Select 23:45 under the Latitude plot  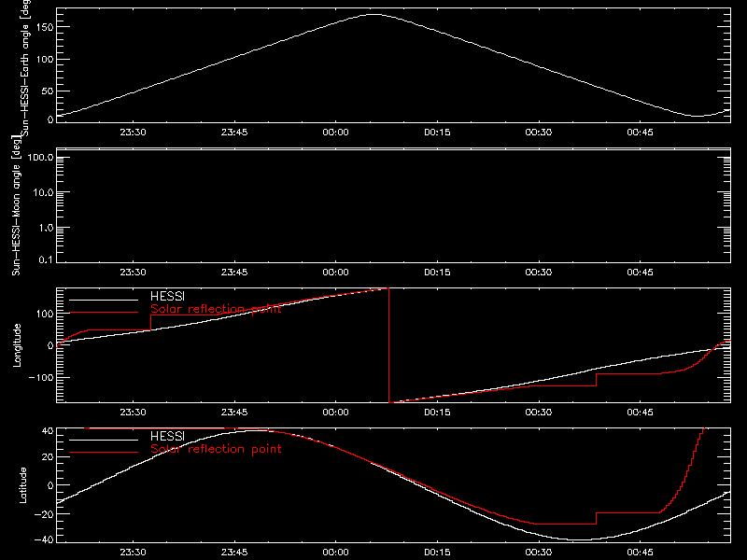tap(234, 552)
